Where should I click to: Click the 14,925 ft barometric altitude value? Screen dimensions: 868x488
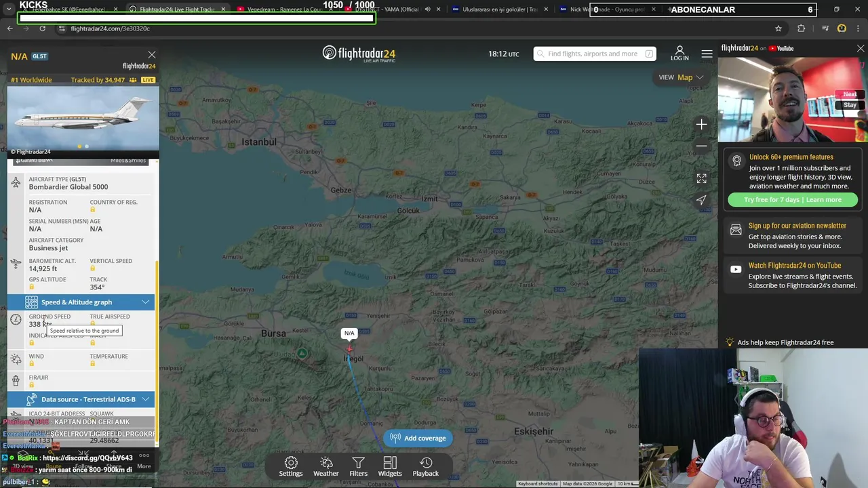pyautogui.click(x=43, y=269)
